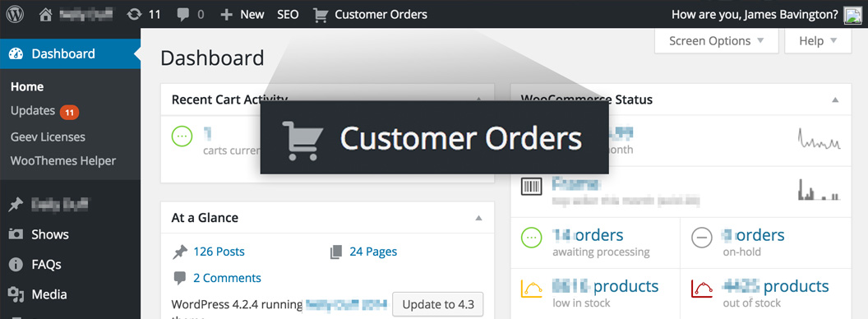The image size is (868, 319).
Task: Open the 2 Comments link
Action: click(x=227, y=278)
